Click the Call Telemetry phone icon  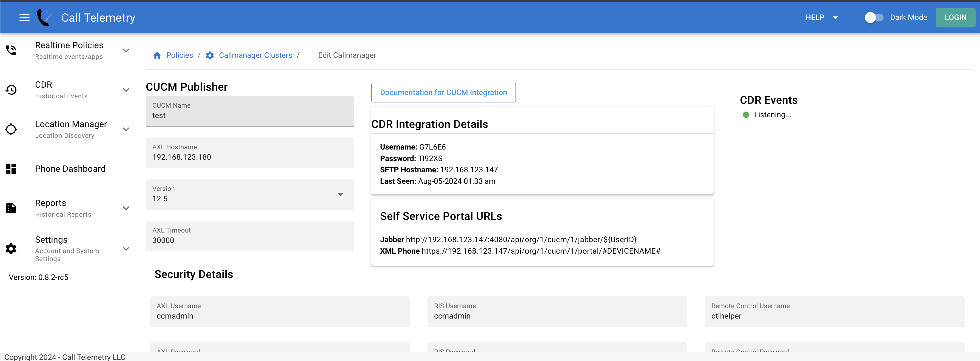(47, 18)
